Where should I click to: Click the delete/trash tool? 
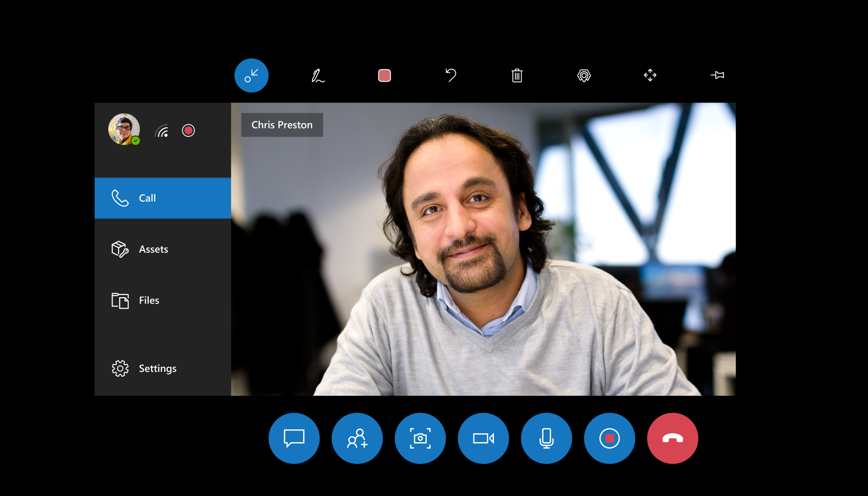click(x=516, y=75)
